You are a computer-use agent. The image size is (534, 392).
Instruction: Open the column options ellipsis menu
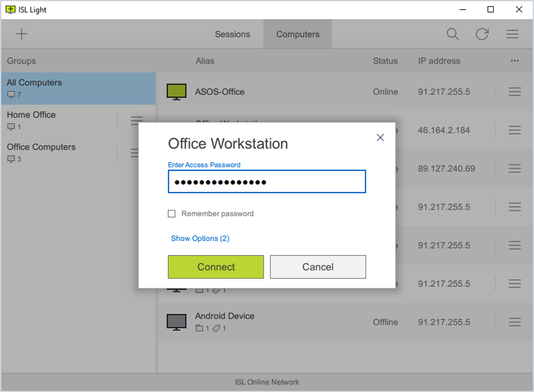[x=515, y=61]
